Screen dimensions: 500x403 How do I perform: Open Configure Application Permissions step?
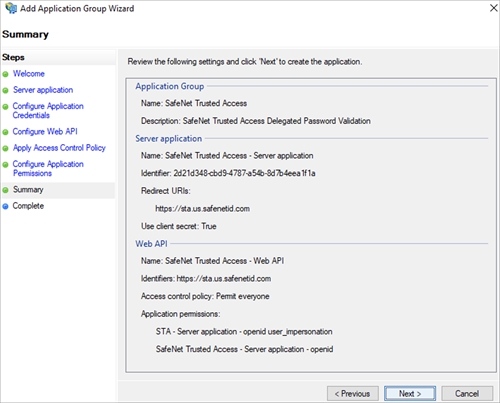tap(48, 169)
